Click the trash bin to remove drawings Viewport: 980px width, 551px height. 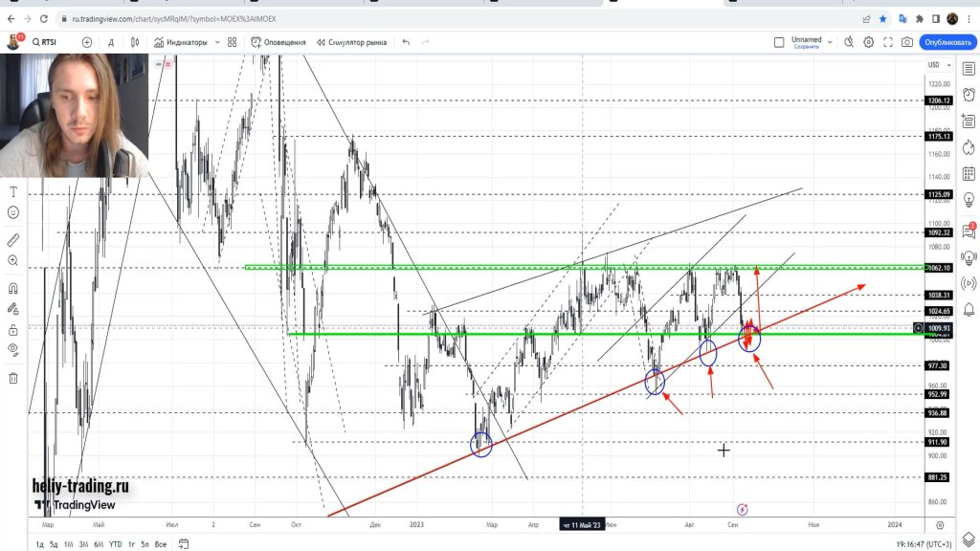click(13, 378)
